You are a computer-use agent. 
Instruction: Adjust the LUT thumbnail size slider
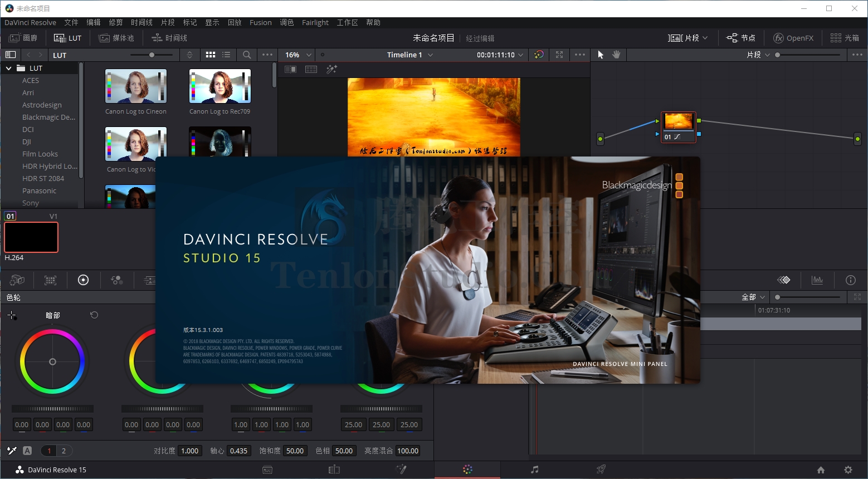point(152,55)
